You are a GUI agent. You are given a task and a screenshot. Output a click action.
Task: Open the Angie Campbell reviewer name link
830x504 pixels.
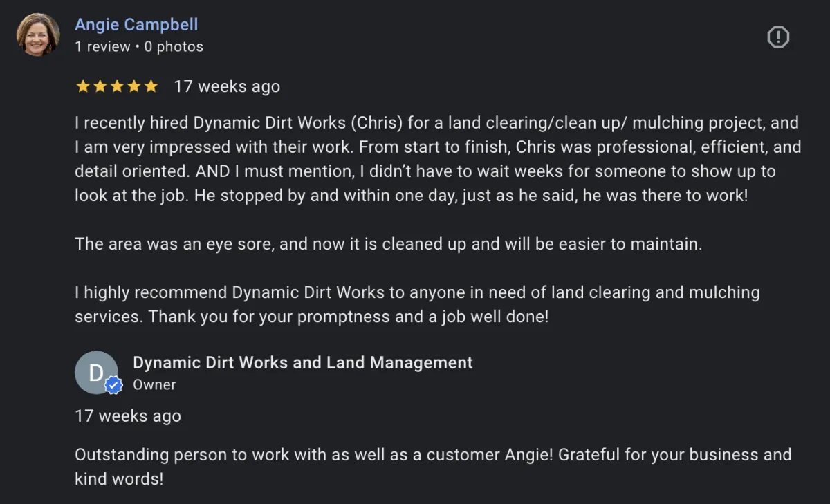136,24
